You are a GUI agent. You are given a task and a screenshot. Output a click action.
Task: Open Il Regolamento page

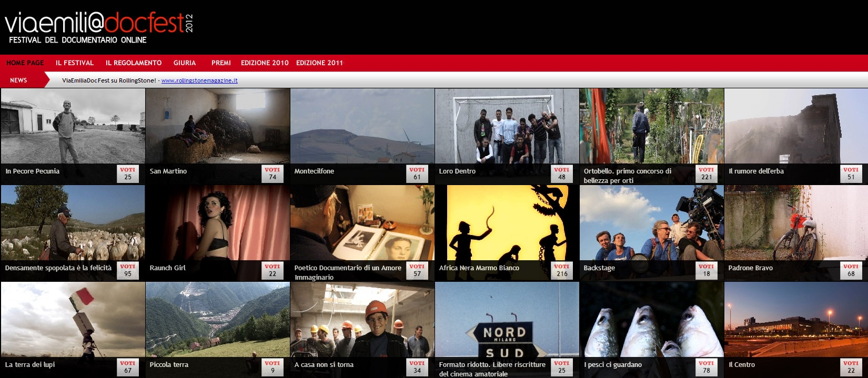pyautogui.click(x=134, y=63)
